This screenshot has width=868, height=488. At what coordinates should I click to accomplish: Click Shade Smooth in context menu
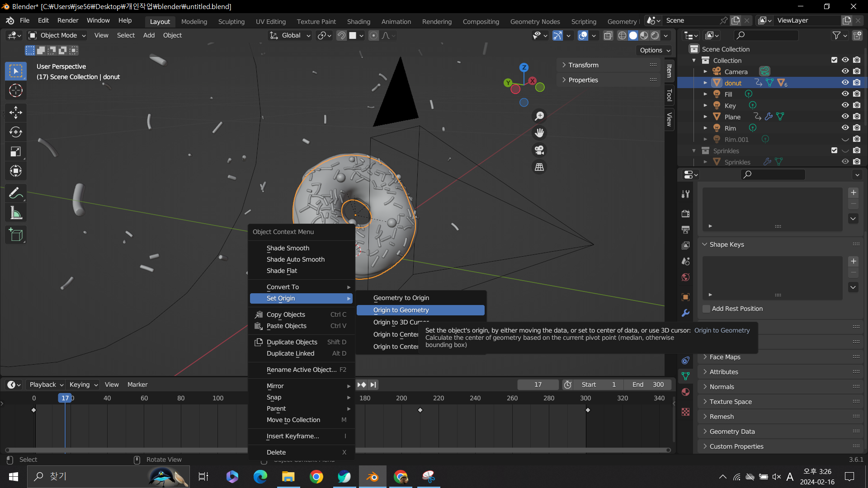click(x=302, y=248)
